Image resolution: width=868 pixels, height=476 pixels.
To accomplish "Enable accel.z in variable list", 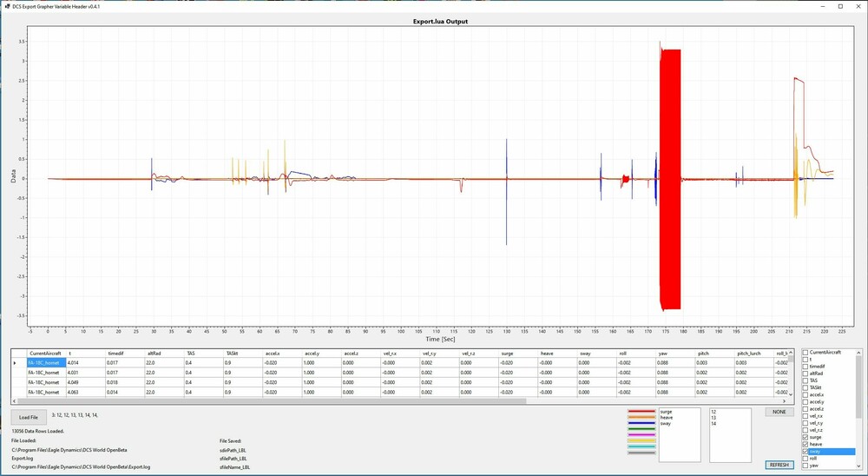I will 805,409.
